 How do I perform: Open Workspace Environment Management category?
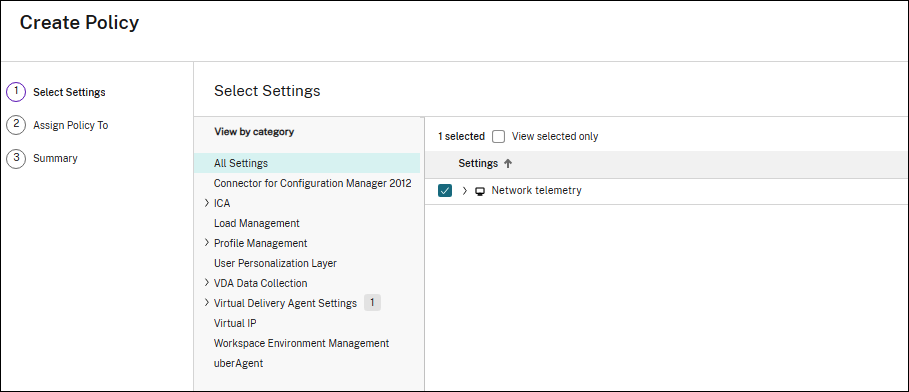click(x=301, y=343)
